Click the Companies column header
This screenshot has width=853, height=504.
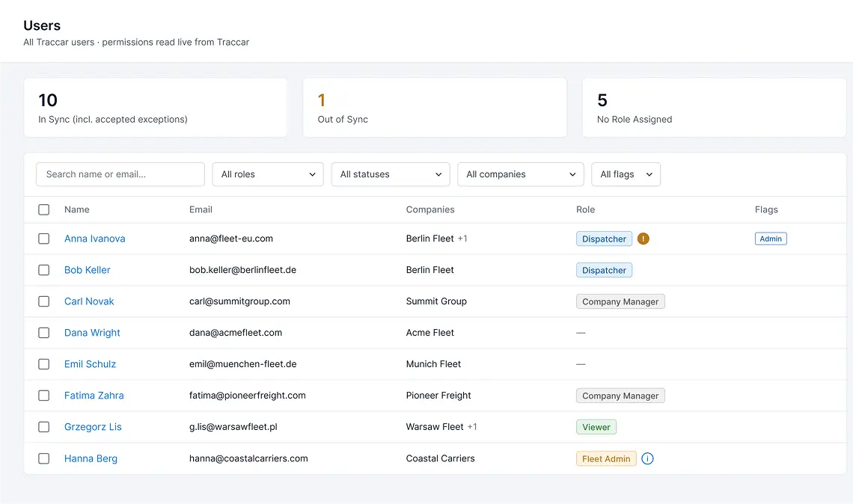tap(430, 209)
